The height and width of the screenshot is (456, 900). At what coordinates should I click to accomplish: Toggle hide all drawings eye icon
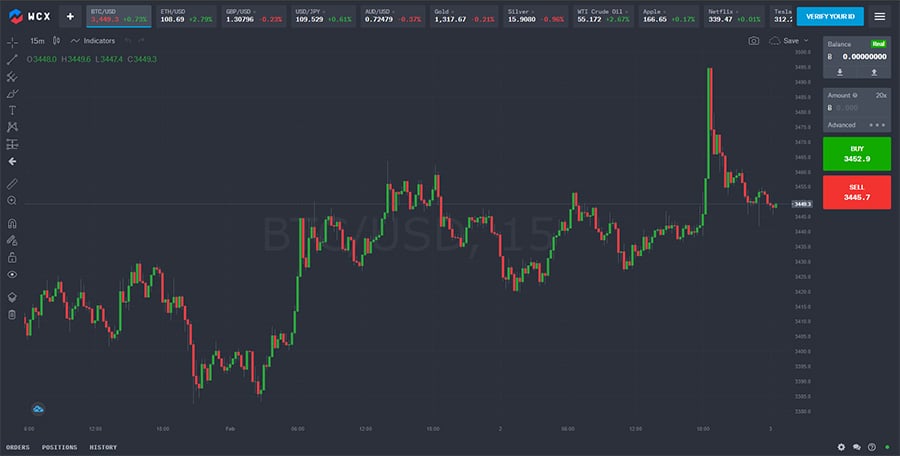[x=12, y=274]
